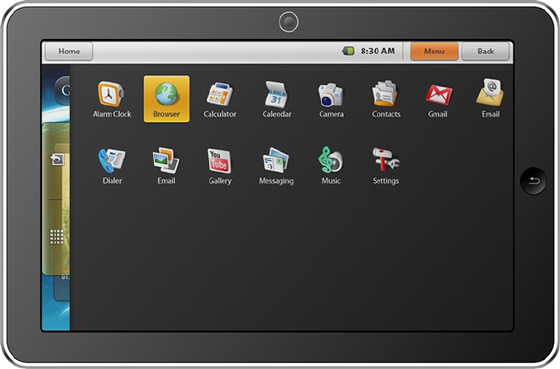Open the Messaging app
560x369 pixels.
coord(276,166)
